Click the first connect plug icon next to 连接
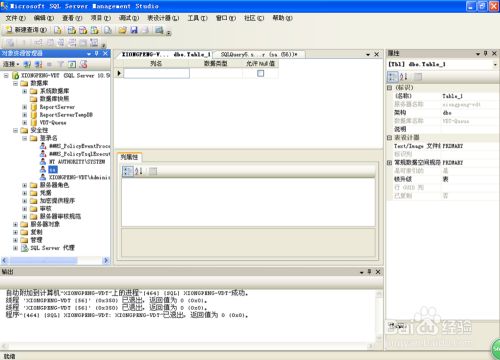Screen dimensions: 500x360 [x=27, y=64]
